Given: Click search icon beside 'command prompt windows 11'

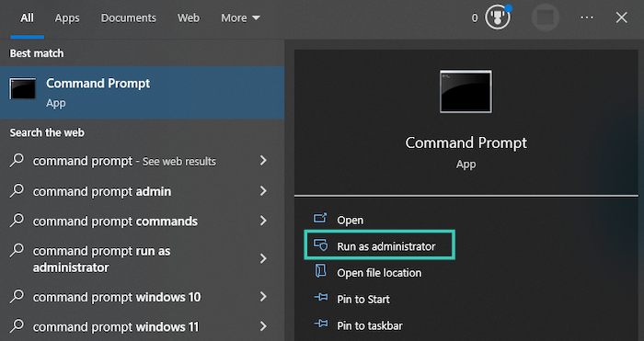Looking at the screenshot, I should click(x=17, y=326).
